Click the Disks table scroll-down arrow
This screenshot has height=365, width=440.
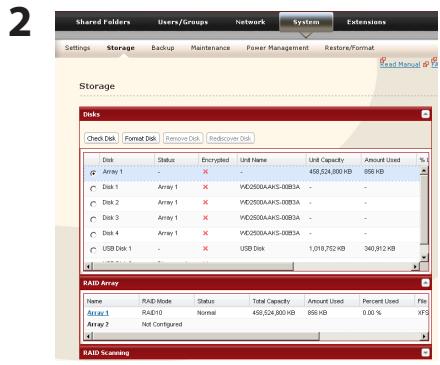[424, 257]
